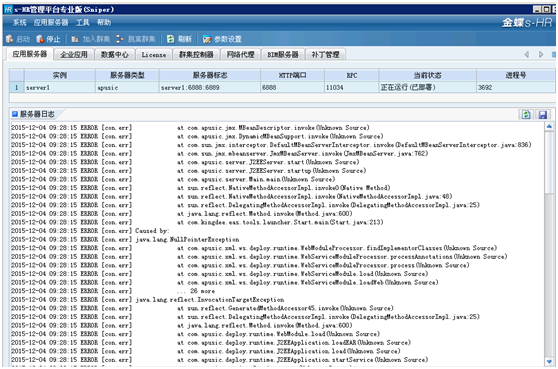Open the 工具 menu
The image size is (558, 369).
click(x=82, y=22)
